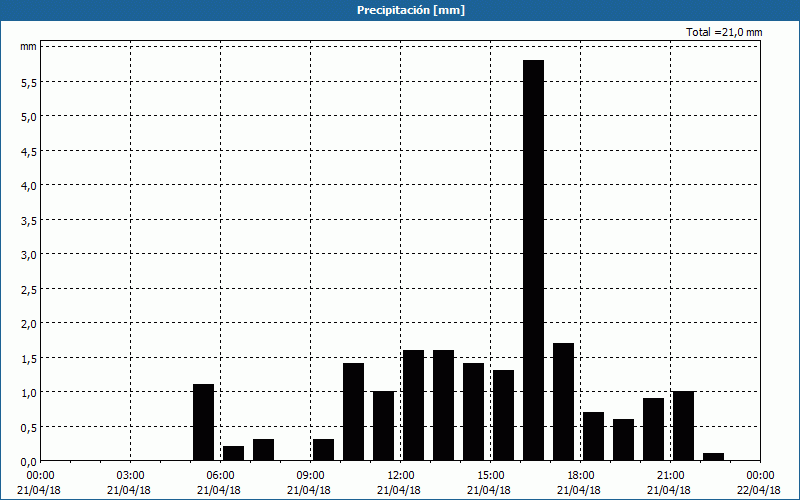This screenshot has width=800, height=500.
Task: Click the 1,4 mm bar right before 15:00
Action: tap(473, 412)
